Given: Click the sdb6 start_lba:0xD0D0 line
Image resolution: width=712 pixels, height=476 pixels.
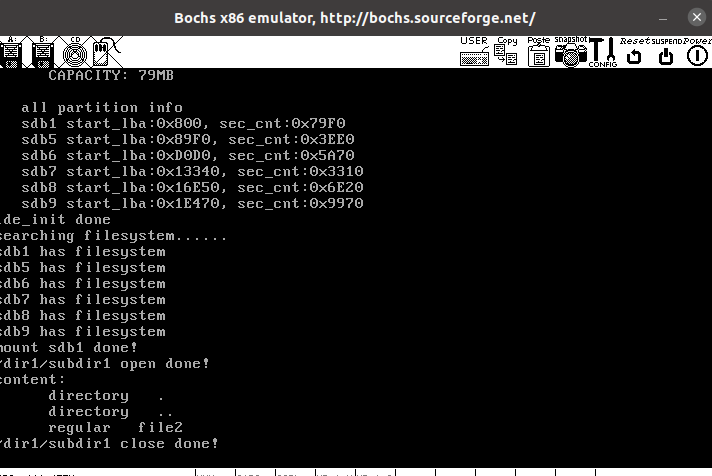Looking at the screenshot, I should (x=188, y=155).
